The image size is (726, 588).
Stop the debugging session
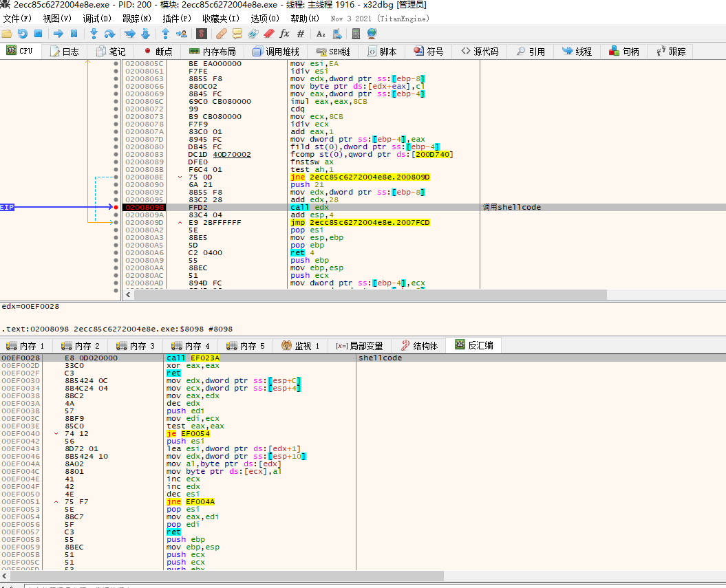[39, 34]
